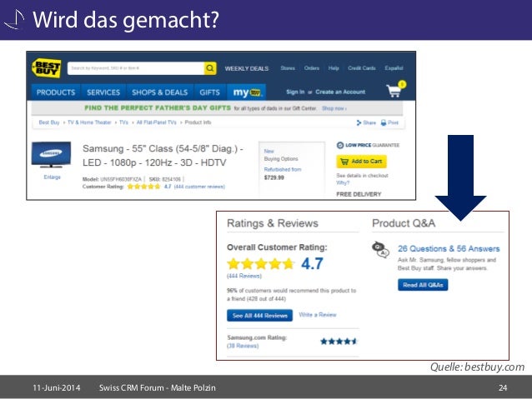This screenshot has height=399, width=532.
Task: Click the FIND THE PERFECT FATHER'S DAY GIFTS banner text
Action: coord(158,107)
